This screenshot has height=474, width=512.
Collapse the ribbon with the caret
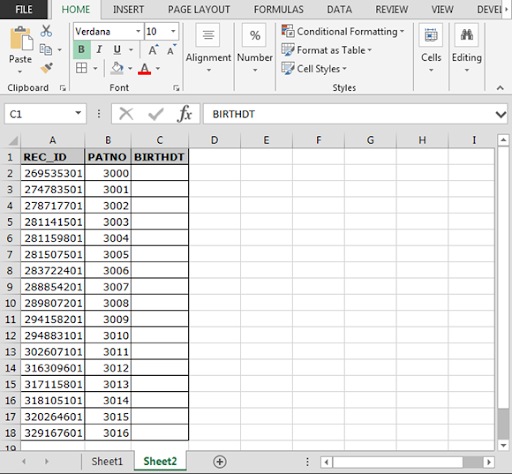500,88
